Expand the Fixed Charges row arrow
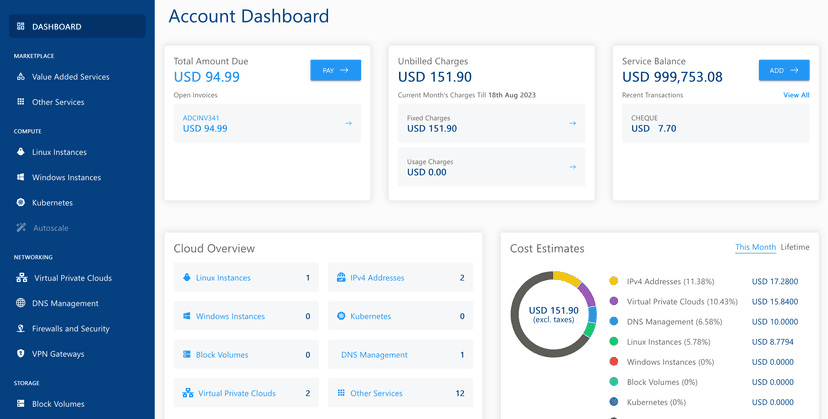This screenshot has height=419, width=828. click(x=572, y=124)
